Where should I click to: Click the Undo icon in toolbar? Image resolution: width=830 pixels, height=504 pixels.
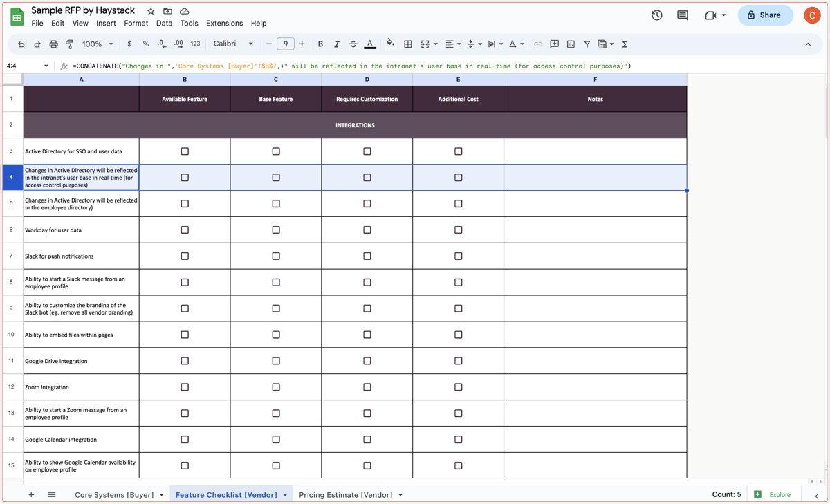[21, 44]
